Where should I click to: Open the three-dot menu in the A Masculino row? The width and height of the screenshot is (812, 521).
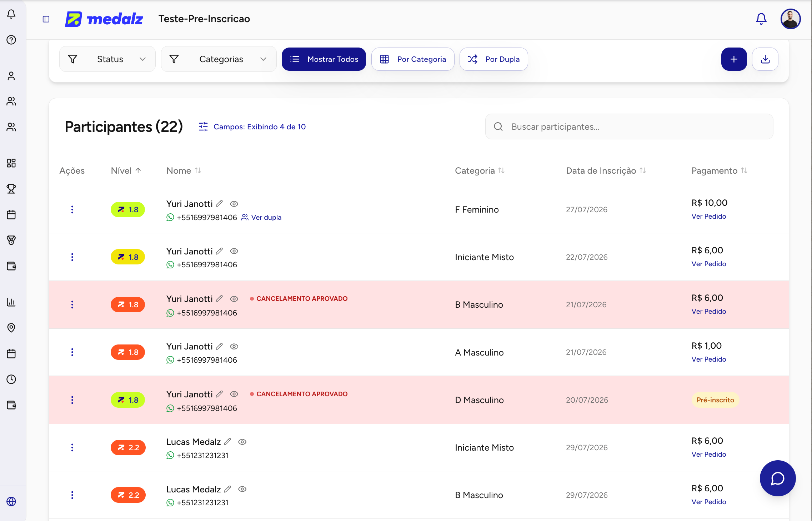(x=72, y=352)
